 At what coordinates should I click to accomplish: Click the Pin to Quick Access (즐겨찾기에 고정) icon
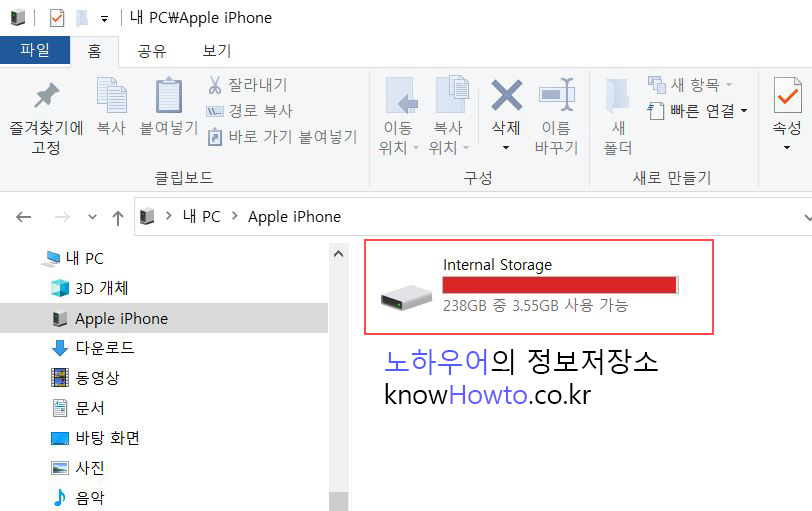[46, 96]
